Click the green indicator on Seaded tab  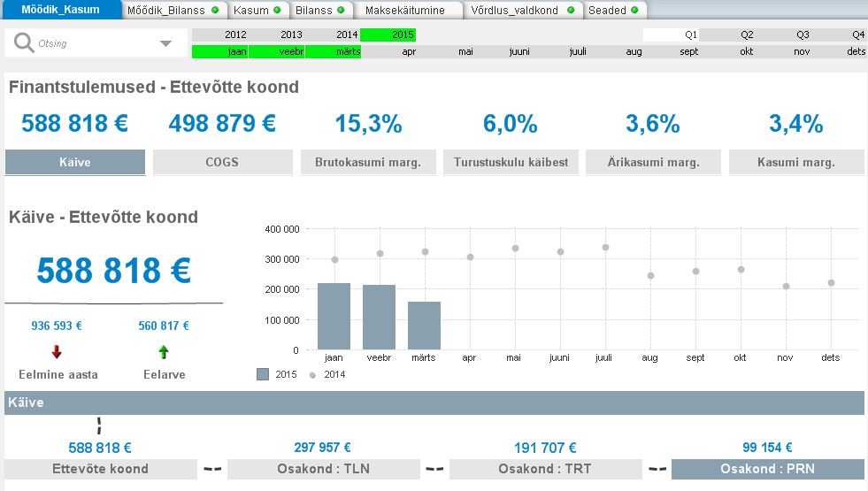634,11
